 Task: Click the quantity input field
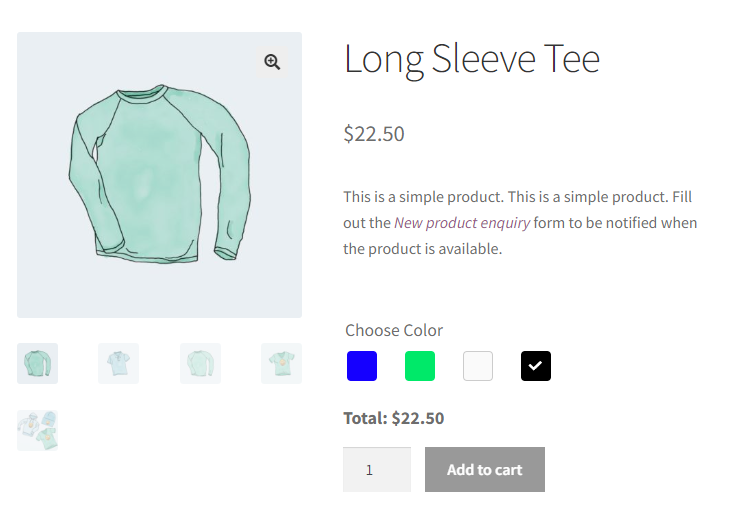point(376,469)
